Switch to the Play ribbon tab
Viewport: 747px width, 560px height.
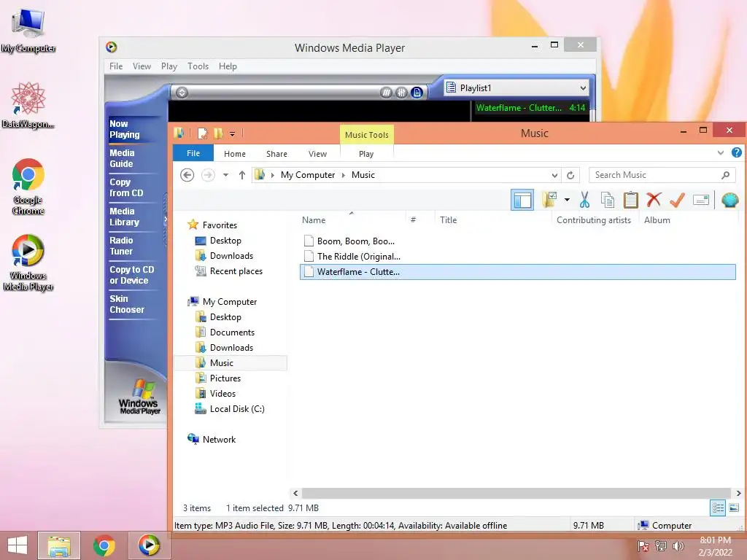point(366,154)
